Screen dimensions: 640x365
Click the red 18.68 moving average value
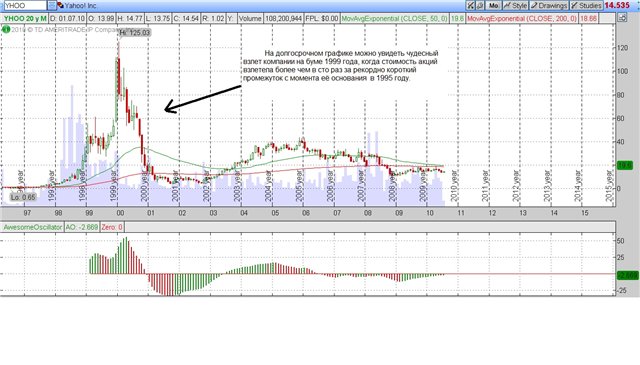tap(588, 18)
